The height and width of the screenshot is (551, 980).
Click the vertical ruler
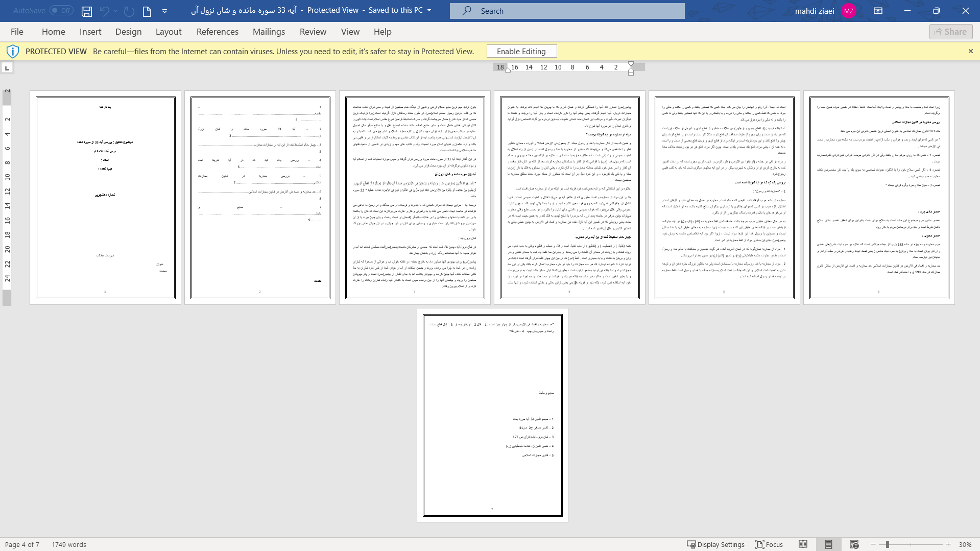pos(7,197)
